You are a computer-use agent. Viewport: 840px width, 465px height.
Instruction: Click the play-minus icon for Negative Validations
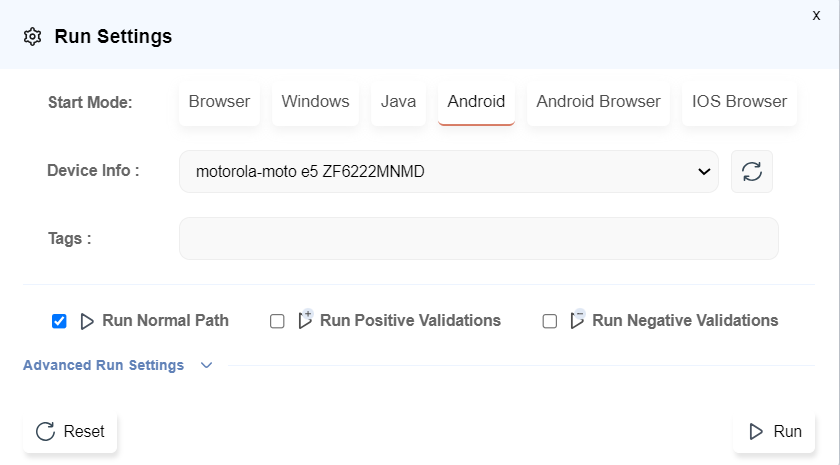(x=577, y=320)
